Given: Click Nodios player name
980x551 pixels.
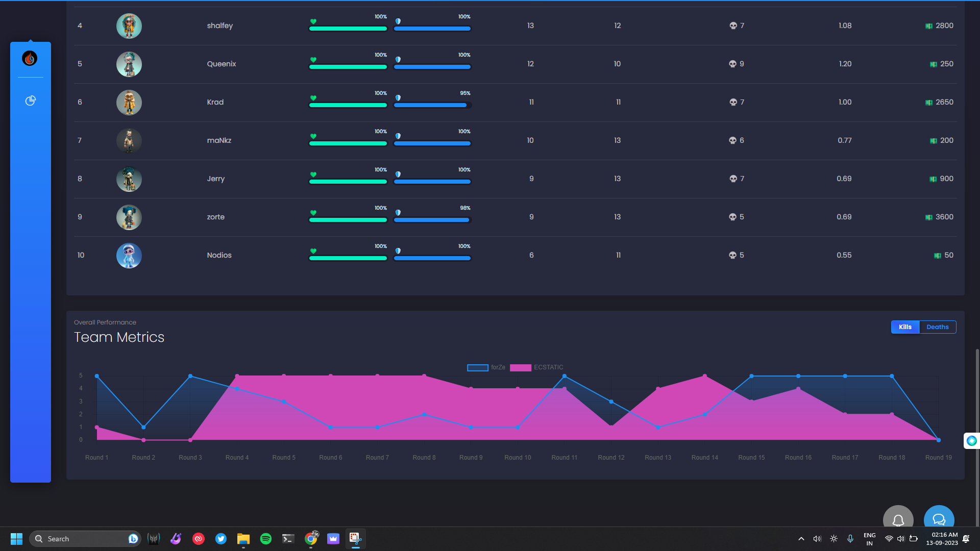Looking at the screenshot, I should 219,255.
